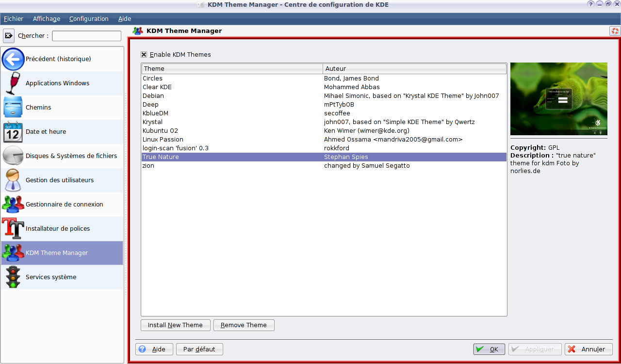Viewport: 621px width, 364px height.
Task: Open the Date et heure calendar icon
Action: (x=13, y=132)
